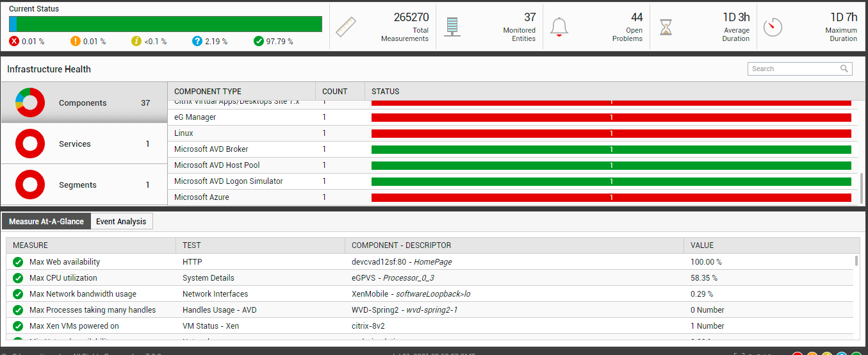This screenshot has width=868, height=355.
Task: Click green check for Max Xen VMs powered on
Action: (18, 326)
